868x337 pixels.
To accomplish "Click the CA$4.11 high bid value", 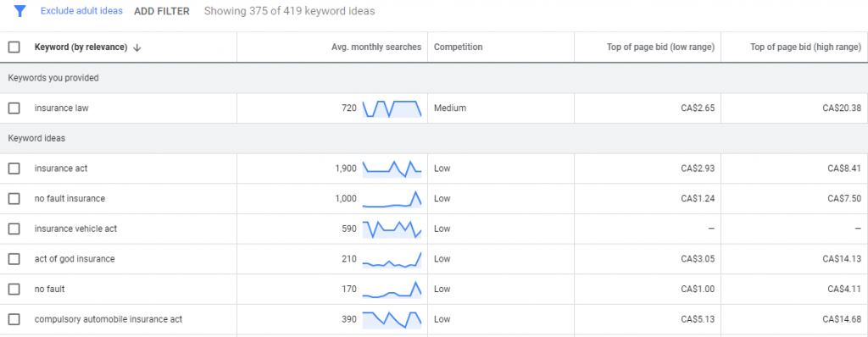I will pos(844,289).
